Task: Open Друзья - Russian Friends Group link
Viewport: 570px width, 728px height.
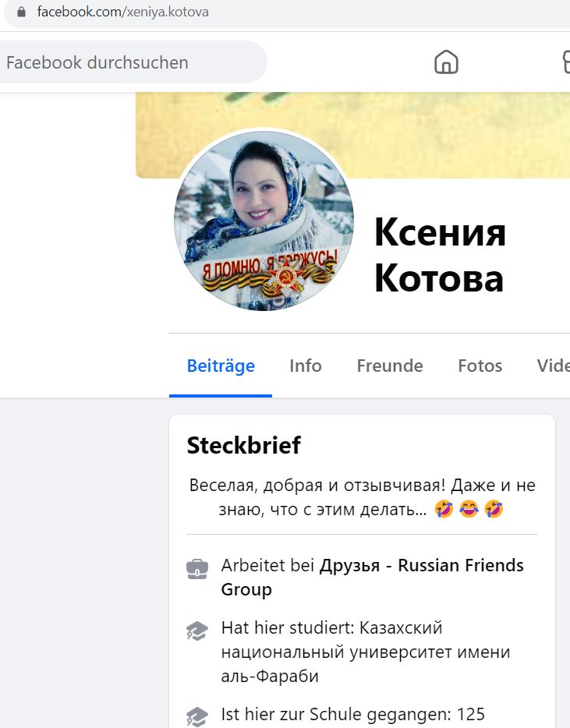Action: coord(373,577)
